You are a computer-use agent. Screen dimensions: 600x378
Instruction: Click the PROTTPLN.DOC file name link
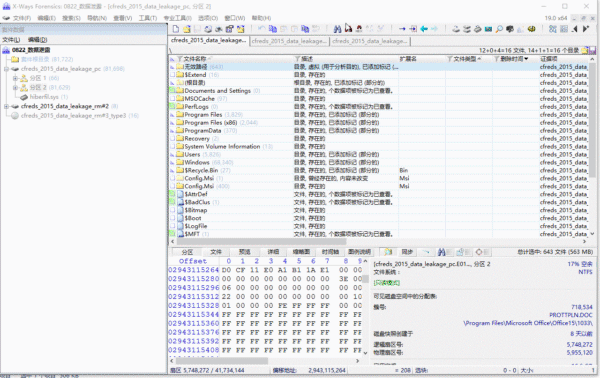[571, 315]
